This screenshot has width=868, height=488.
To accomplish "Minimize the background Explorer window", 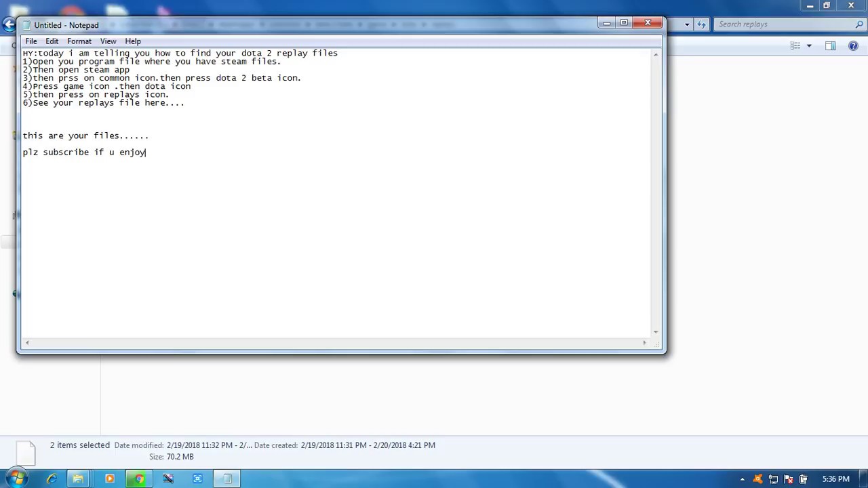I will [810, 6].
